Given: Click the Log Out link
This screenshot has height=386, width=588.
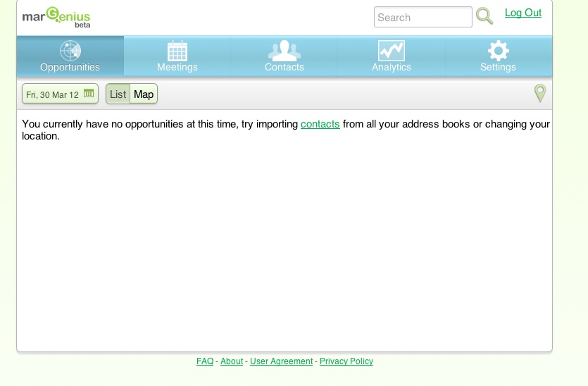Looking at the screenshot, I should click(523, 13).
